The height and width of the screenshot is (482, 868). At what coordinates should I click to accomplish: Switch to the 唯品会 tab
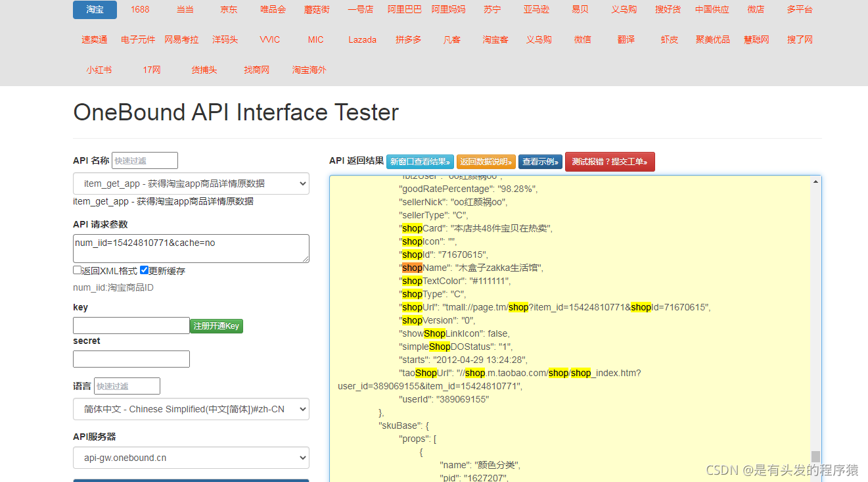[x=273, y=10]
